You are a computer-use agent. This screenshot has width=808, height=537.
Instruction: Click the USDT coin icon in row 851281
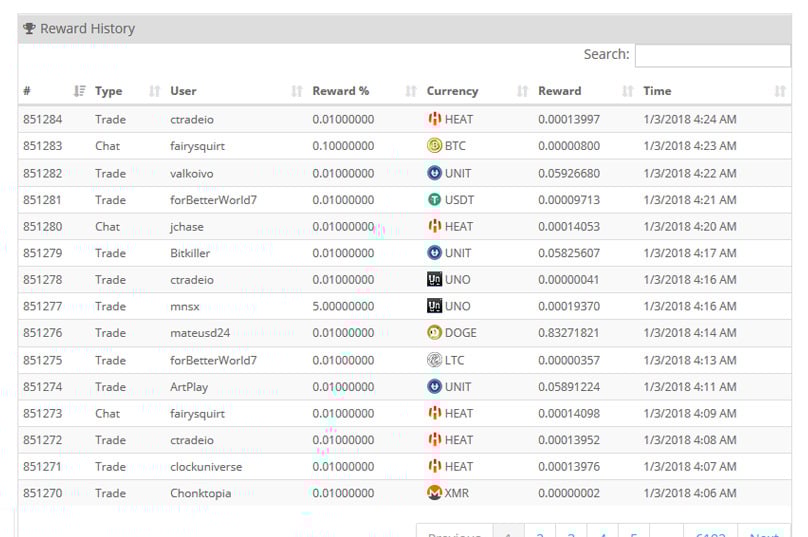[x=434, y=199]
